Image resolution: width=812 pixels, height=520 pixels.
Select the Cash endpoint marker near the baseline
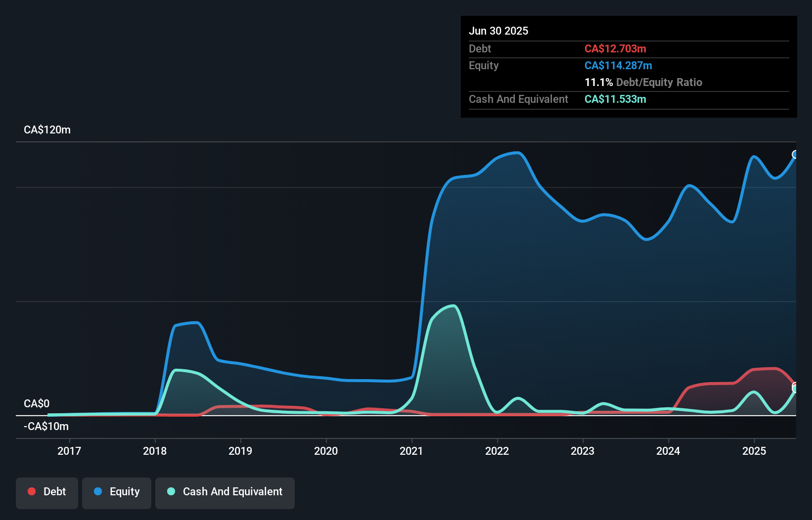[795, 388]
